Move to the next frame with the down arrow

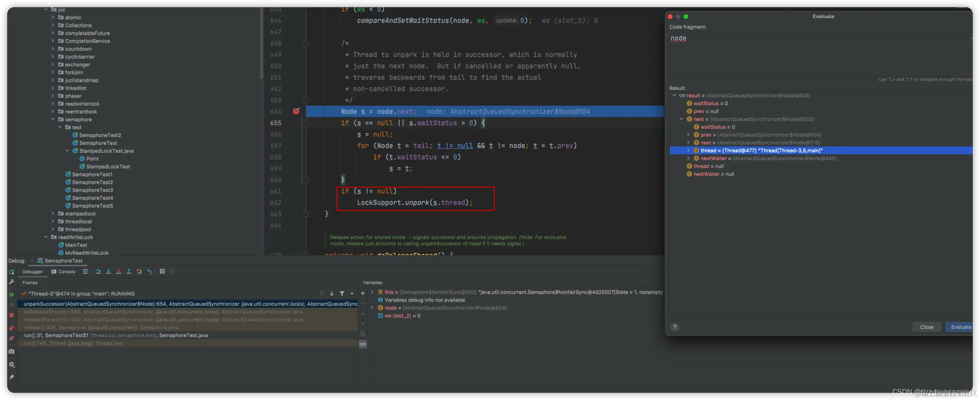pyautogui.click(x=332, y=294)
